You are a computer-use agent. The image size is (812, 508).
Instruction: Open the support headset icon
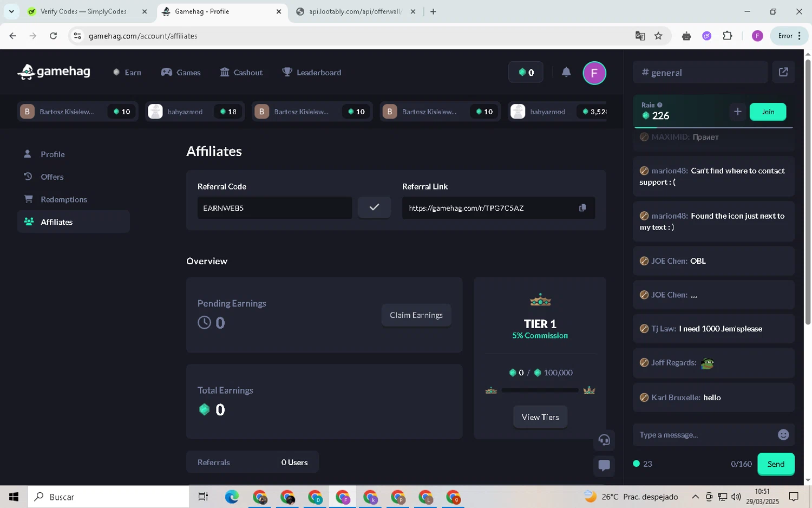pos(604,440)
